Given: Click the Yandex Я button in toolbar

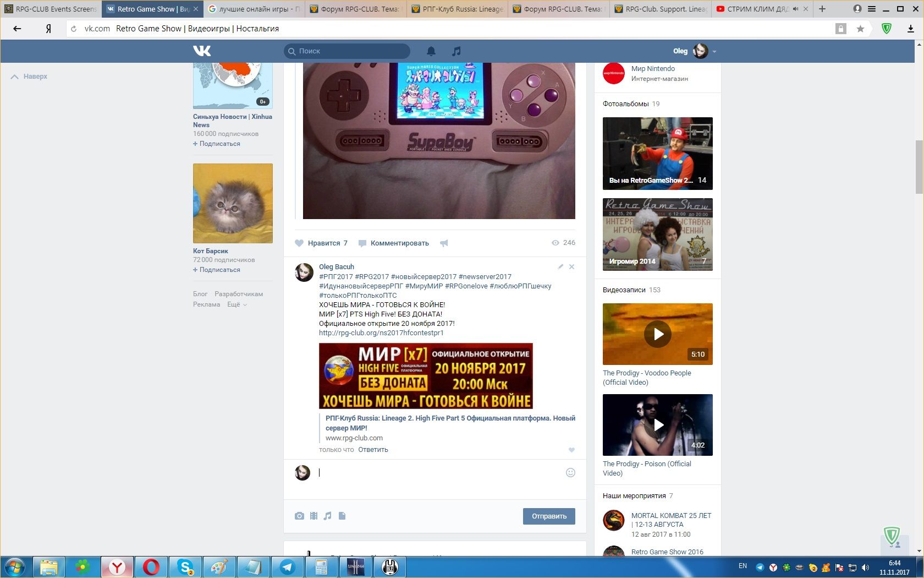Looking at the screenshot, I should tap(48, 29).
